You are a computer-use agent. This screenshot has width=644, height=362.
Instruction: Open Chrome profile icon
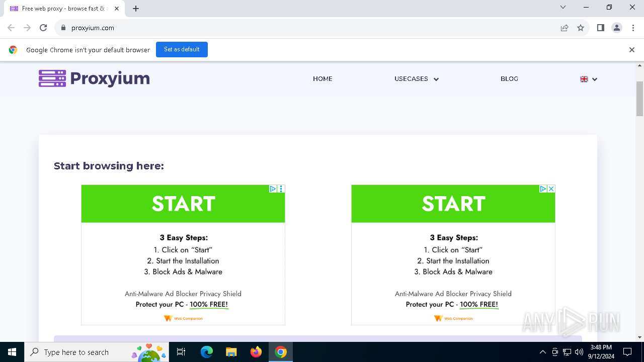click(617, 28)
